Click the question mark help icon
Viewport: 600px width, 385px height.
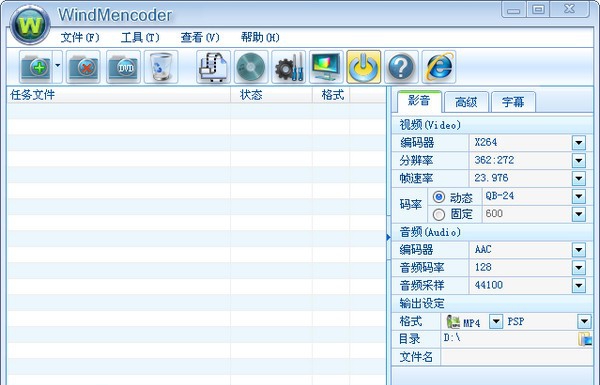point(401,67)
